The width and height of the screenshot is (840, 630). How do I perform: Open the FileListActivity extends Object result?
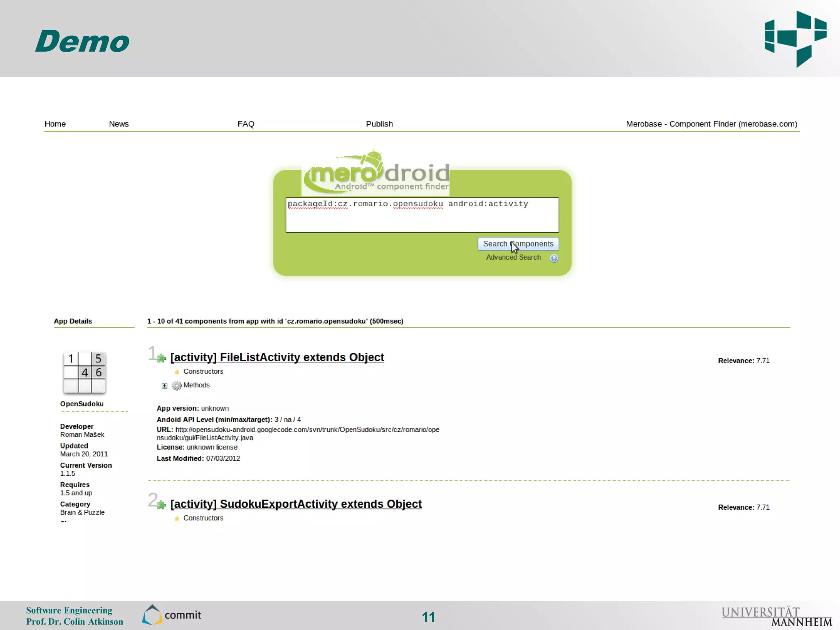(277, 357)
